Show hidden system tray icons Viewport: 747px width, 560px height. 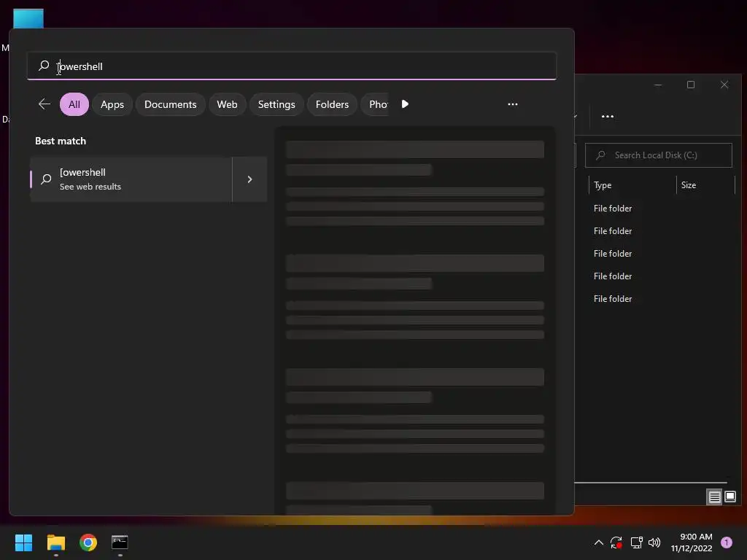[599, 542]
